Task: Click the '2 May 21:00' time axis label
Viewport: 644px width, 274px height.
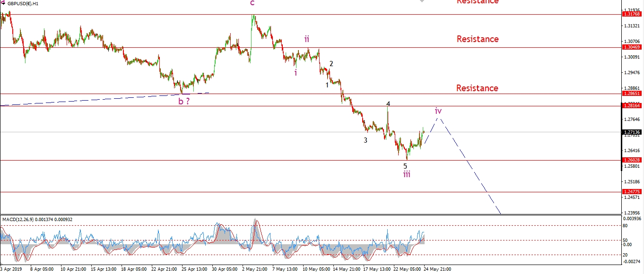Action: click(x=255, y=269)
